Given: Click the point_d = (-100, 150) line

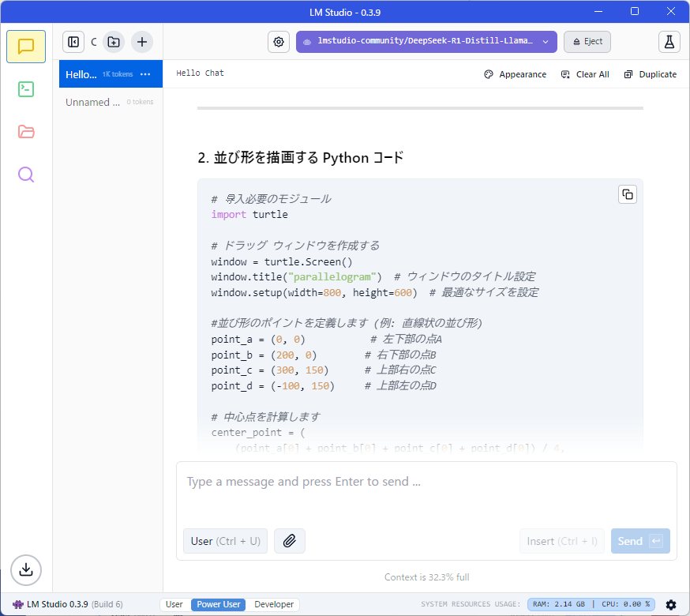Looking at the screenshot, I should coord(324,385).
